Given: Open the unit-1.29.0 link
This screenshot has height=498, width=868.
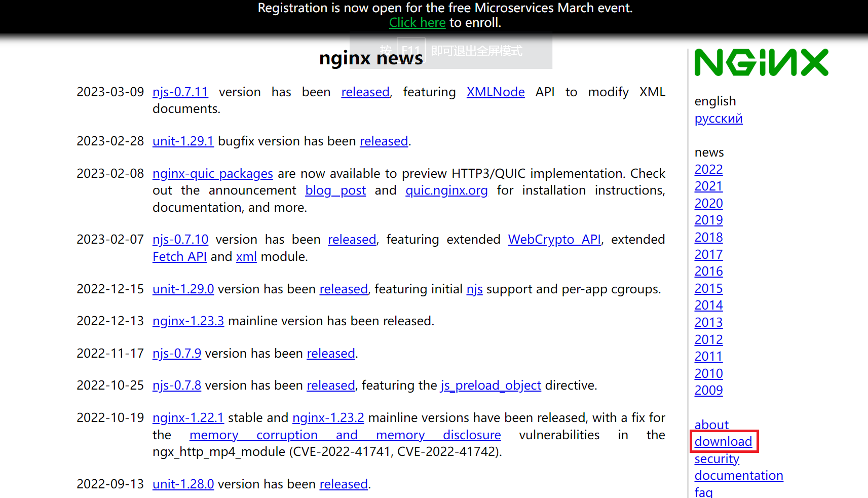Looking at the screenshot, I should pyautogui.click(x=183, y=289).
